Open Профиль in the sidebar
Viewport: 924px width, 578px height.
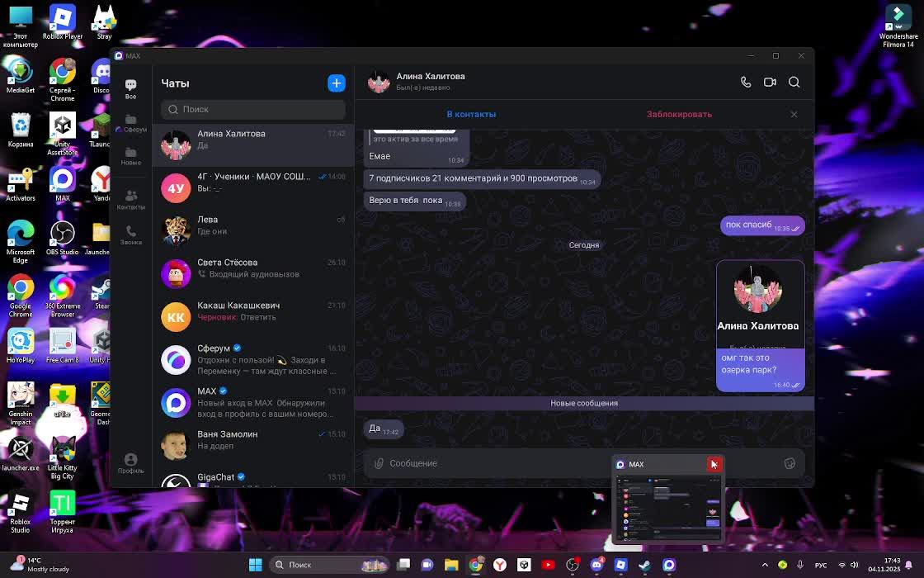tap(131, 463)
